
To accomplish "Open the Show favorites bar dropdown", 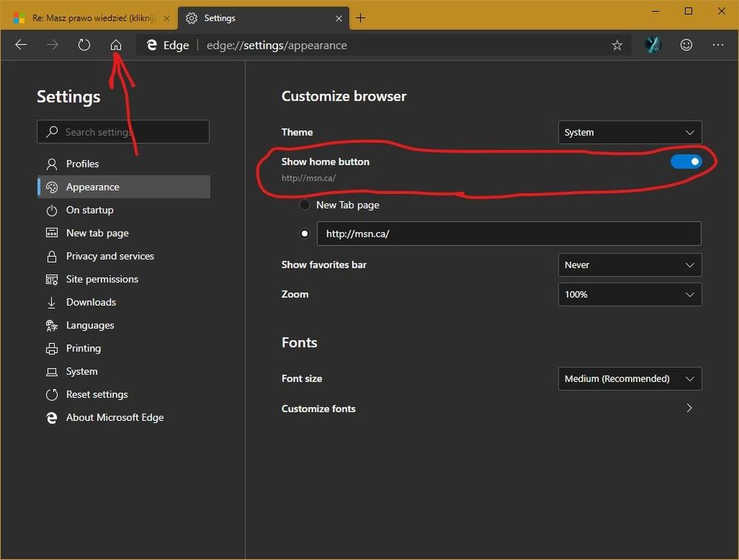I will (629, 265).
